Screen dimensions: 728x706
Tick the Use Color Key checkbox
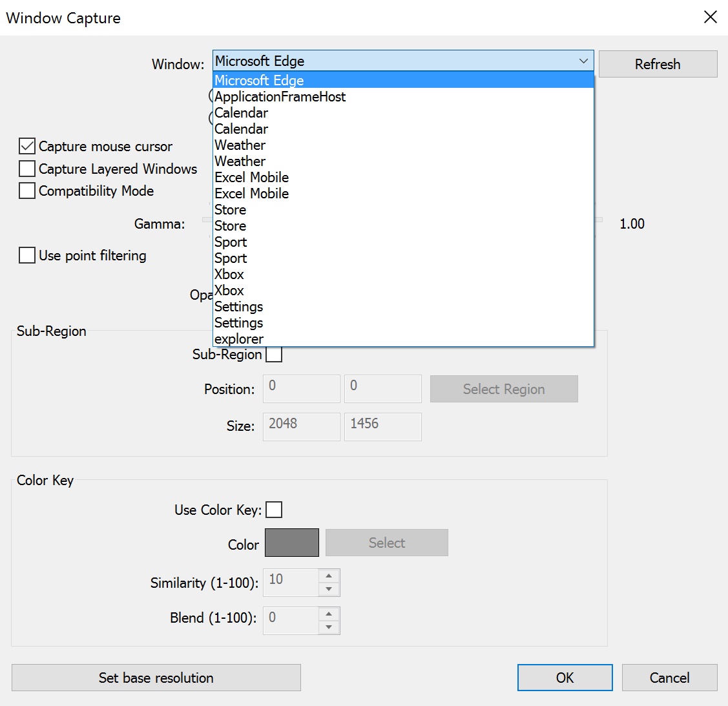click(x=274, y=510)
